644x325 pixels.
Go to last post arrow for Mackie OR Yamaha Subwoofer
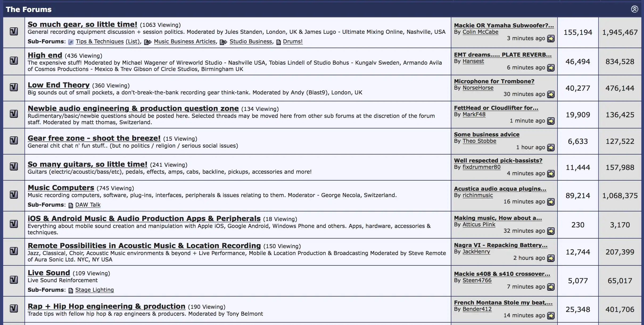551,39
